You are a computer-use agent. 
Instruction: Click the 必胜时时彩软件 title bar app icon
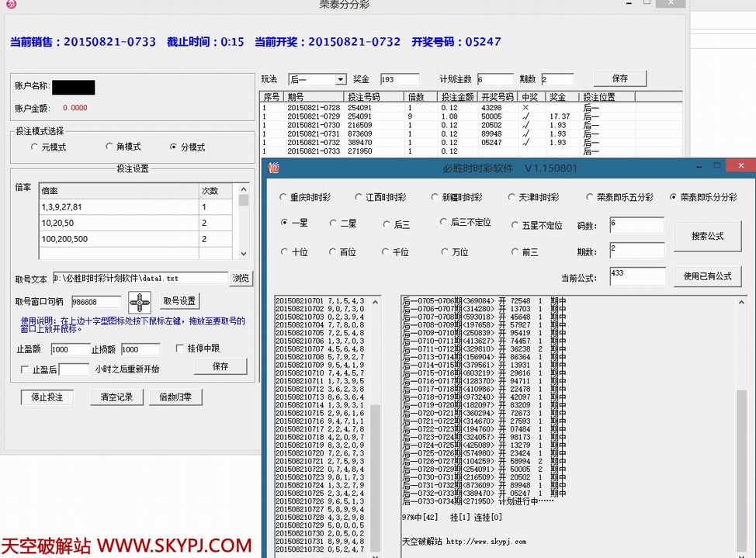[273, 167]
